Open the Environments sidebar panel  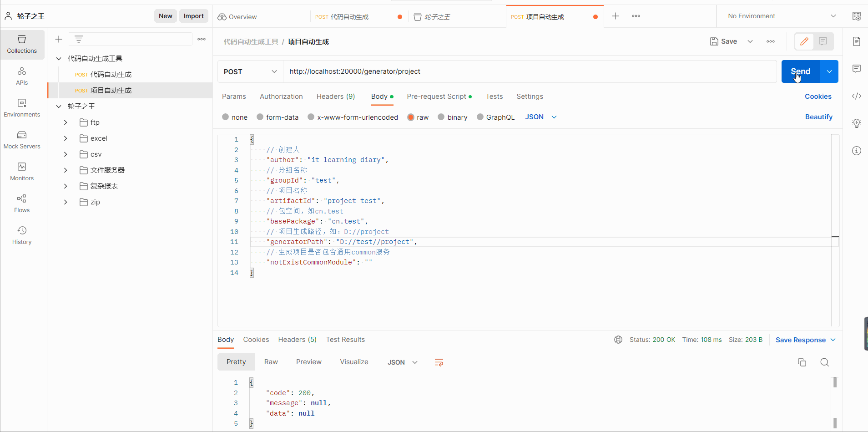(x=22, y=108)
